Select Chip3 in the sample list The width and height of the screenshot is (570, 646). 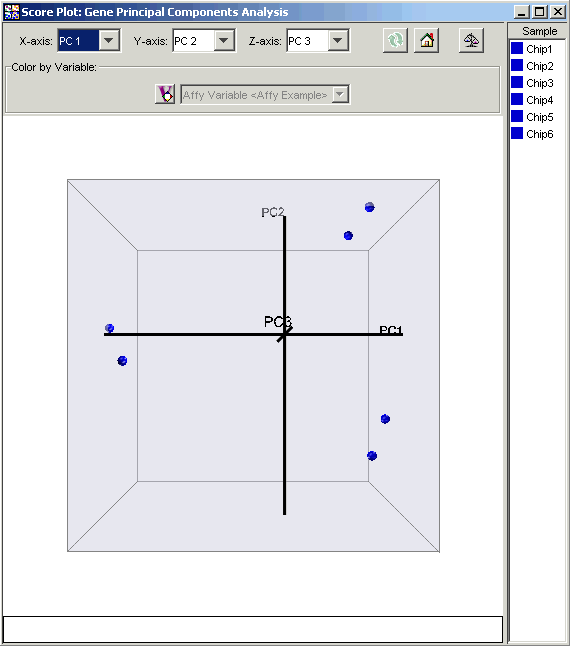pyautogui.click(x=540, y=83)
